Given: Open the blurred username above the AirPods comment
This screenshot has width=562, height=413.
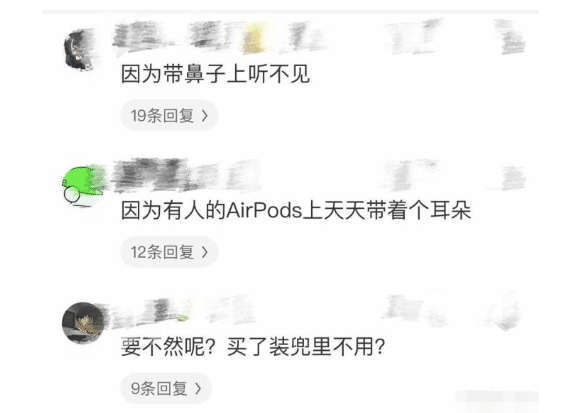Looking at the screenshot, I should coord(186,175).
